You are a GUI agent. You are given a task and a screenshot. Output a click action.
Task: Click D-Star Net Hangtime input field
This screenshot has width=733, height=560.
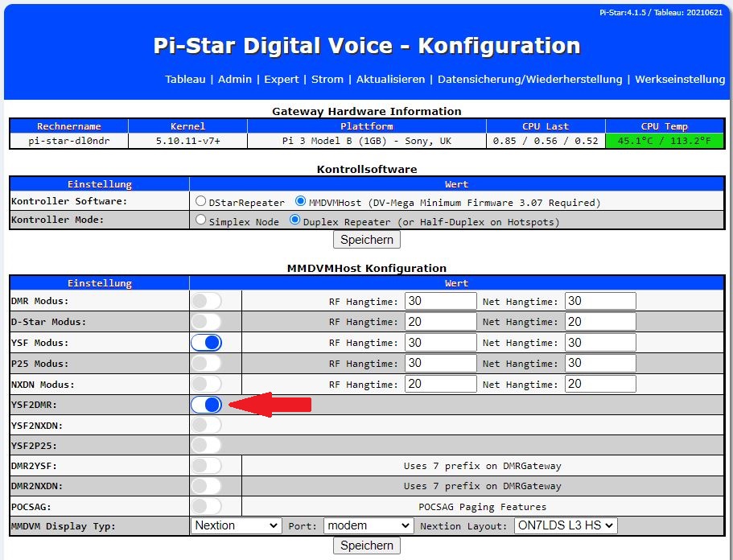[600, 322]
